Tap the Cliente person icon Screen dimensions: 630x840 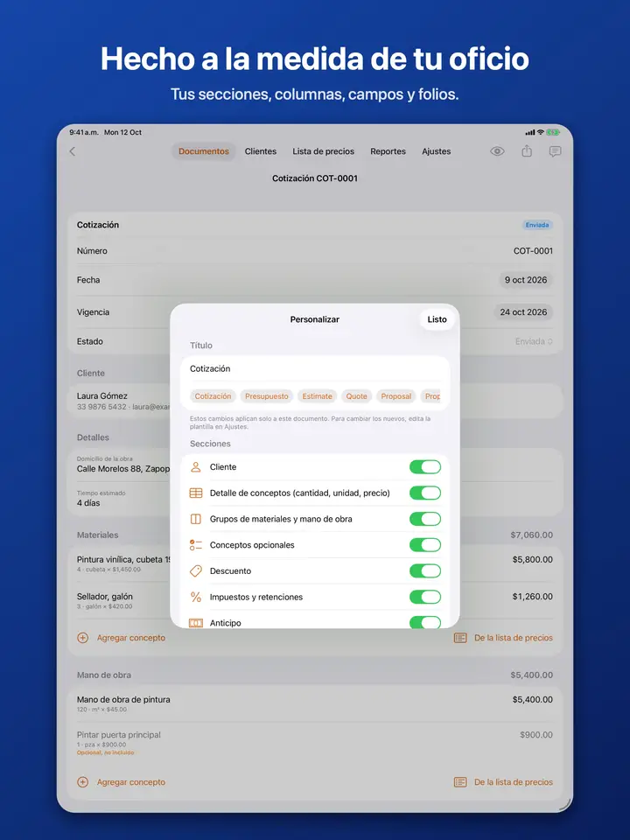pos(196,467)
